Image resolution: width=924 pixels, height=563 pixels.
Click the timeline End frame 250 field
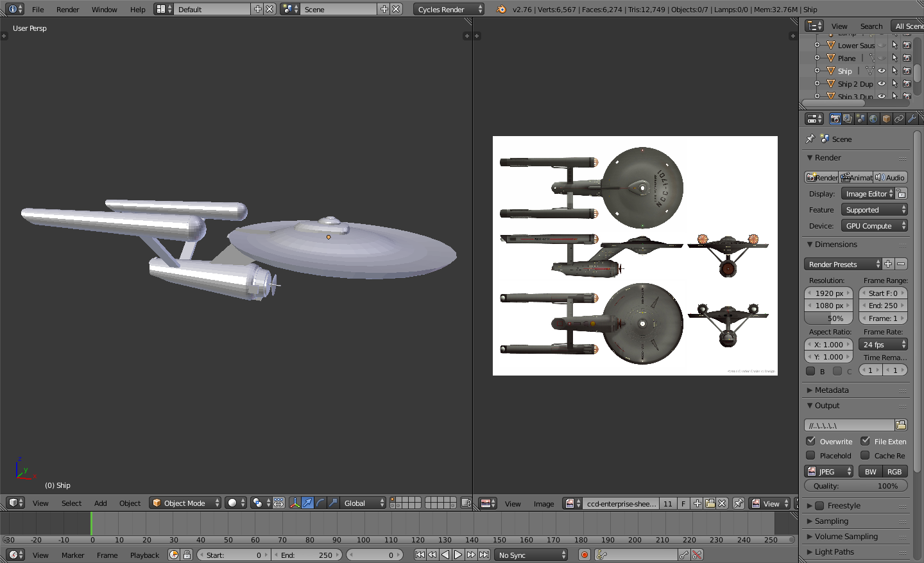pos(307,555)
